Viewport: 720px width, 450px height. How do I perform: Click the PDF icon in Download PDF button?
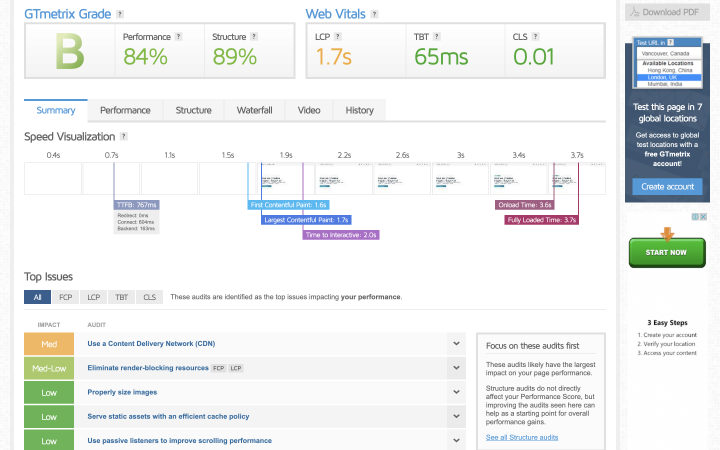(x=635, y=12)
